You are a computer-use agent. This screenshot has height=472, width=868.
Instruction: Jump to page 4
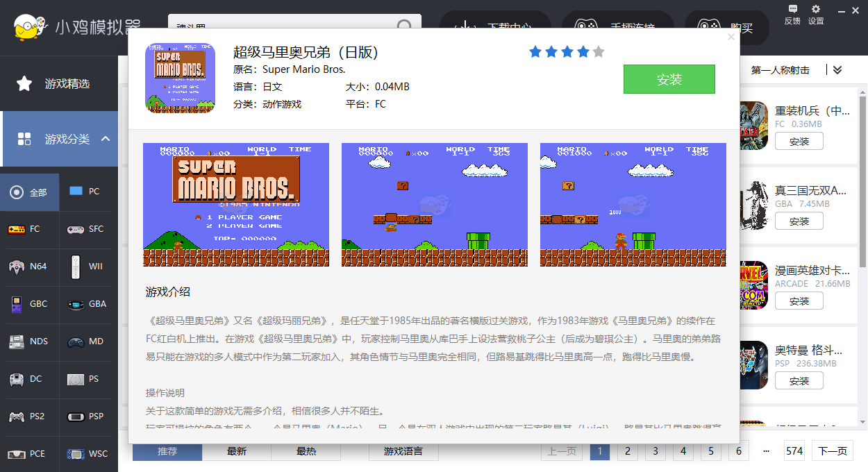[x=683, y=451]
